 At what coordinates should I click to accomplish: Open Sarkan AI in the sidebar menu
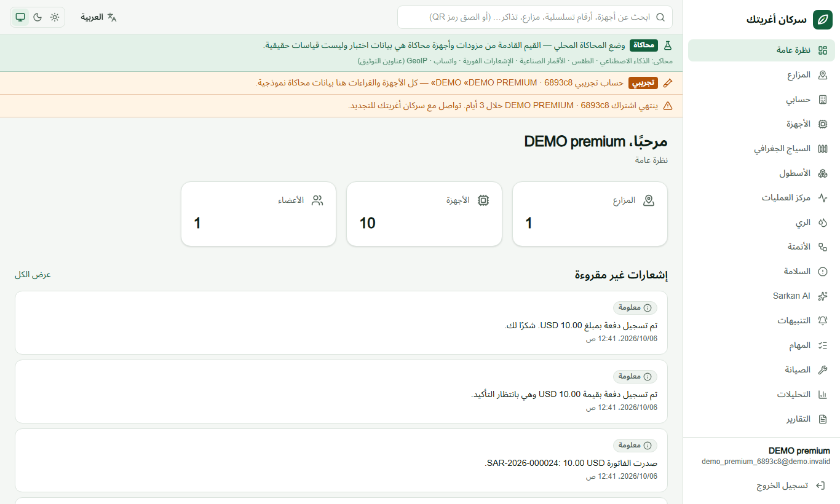(x=761, y=296)
